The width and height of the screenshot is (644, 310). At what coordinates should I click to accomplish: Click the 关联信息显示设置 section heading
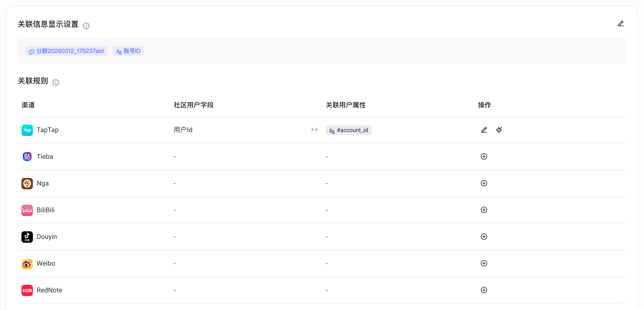click(x=48, y=24)
